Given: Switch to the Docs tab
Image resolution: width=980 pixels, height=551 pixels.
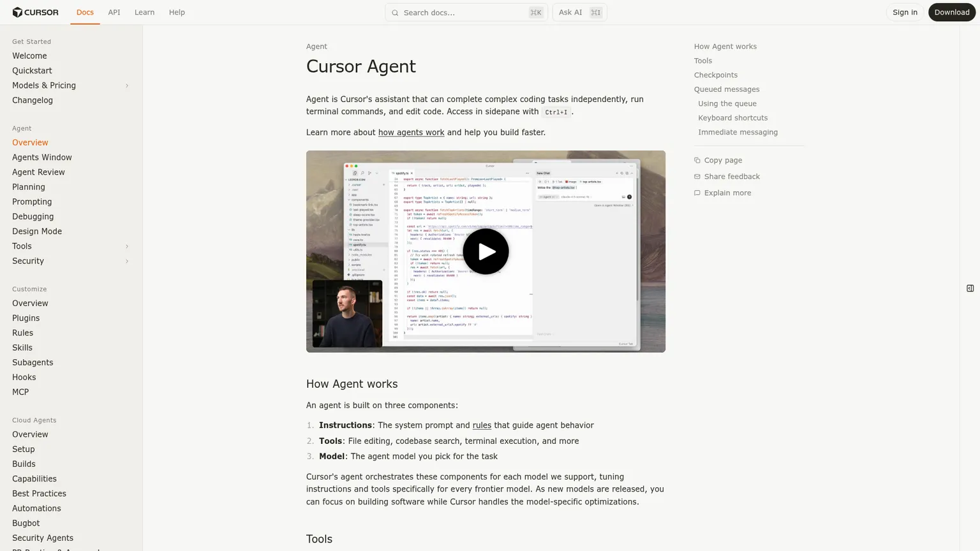Looking at the screenshot, I should coord(85,12).
